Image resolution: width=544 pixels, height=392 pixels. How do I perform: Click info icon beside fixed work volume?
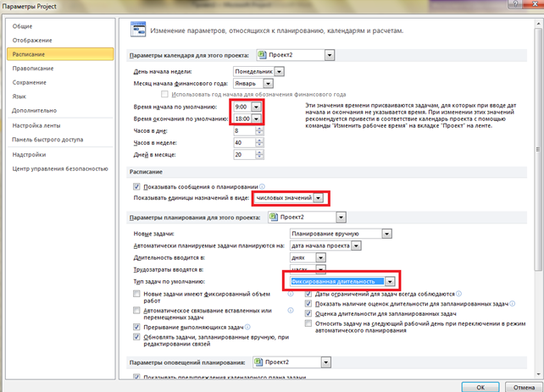click(291, 294)
